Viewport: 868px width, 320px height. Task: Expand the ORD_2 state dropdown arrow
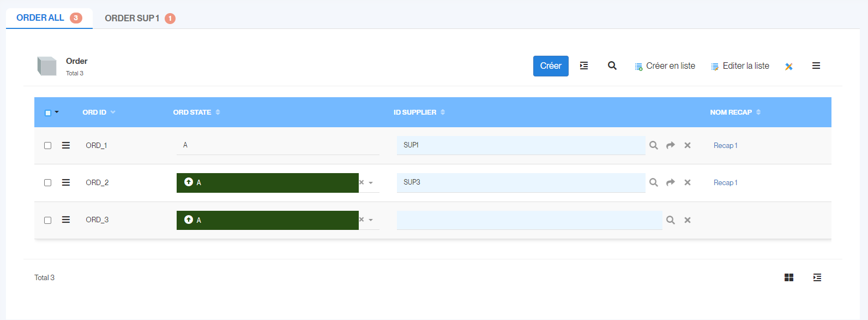pos(371,183)
